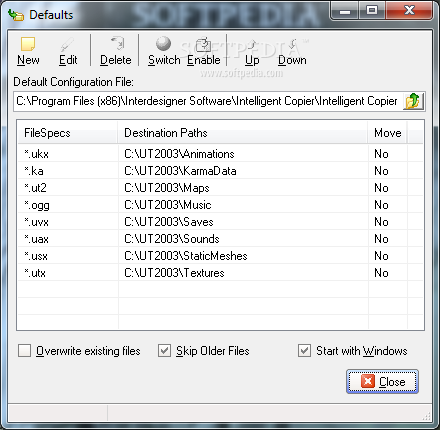
Task: Click the Default Configuration File path field
Action: pos(209,101)
